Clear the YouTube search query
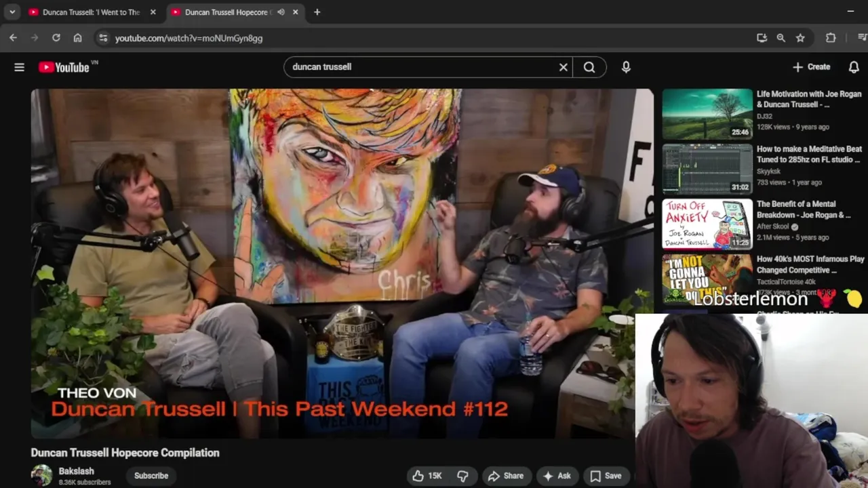The image size is (868, 488). [x=563, y=67]
